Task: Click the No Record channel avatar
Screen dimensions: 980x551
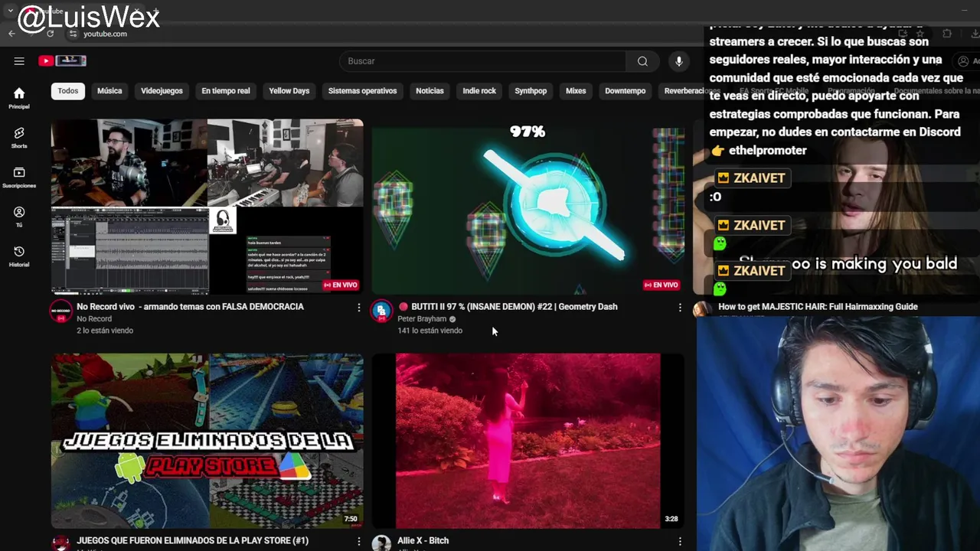Action: pyautogui.click(x=60, y=311)
